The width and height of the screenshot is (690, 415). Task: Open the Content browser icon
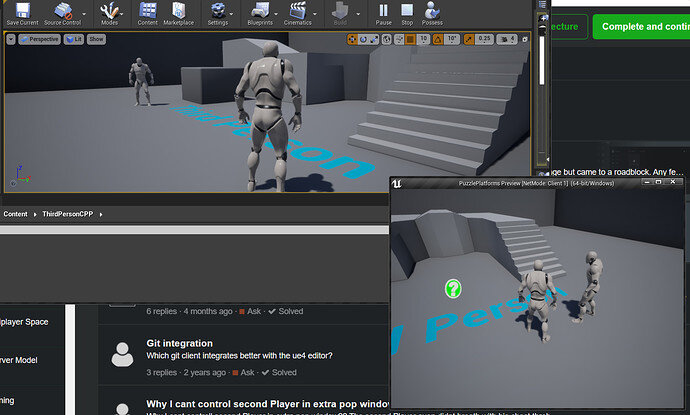(147, 14)
